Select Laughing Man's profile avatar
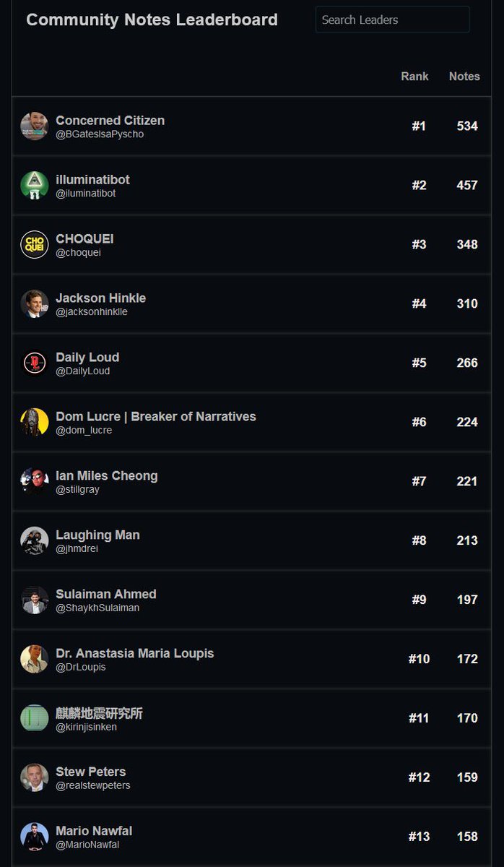The image size is (504, 867). (x=35, y=541)
